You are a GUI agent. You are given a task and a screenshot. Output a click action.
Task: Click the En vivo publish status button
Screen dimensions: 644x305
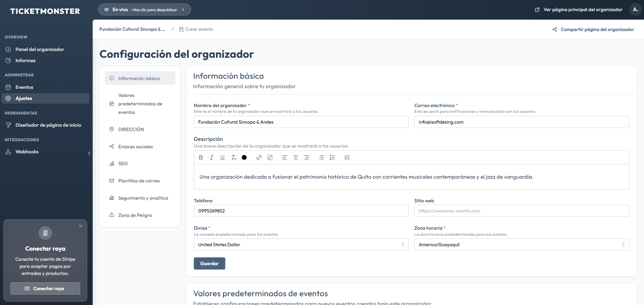pos(144,9)
